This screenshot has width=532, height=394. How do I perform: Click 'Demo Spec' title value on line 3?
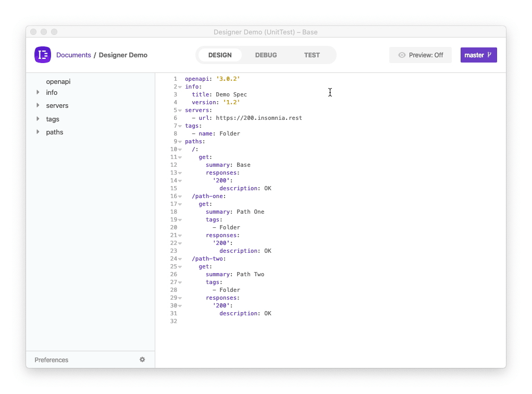pos(231,94)
